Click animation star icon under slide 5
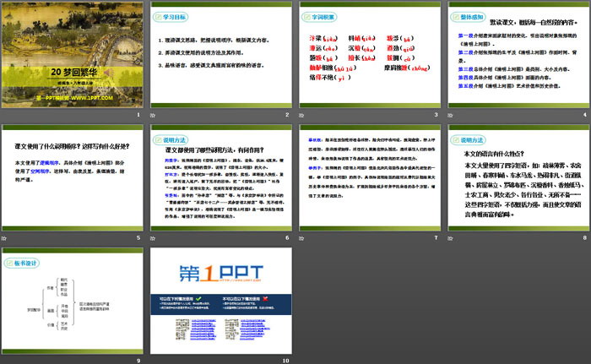 [3, 238]
